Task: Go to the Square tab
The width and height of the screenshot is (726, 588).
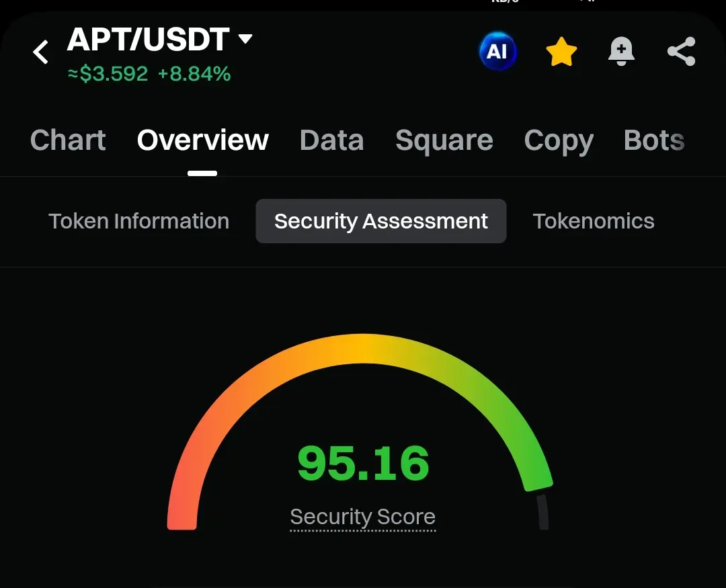Action: tap(444, 140)
